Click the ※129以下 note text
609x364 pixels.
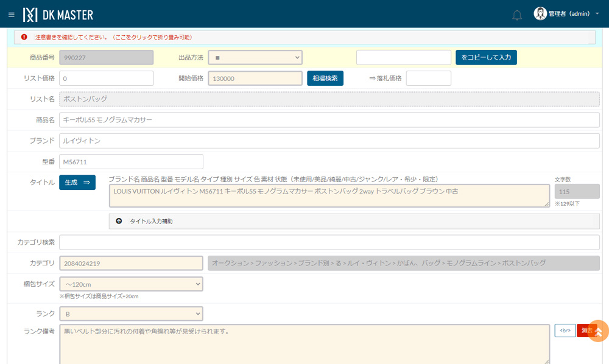coord(567,204)
